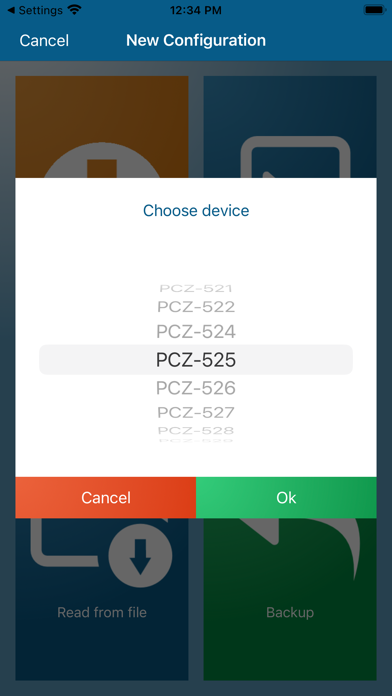Viewport: 392px width, 696px height.
Task: Tap the orange tile's circular download icon
Action: tap(102, 161)
